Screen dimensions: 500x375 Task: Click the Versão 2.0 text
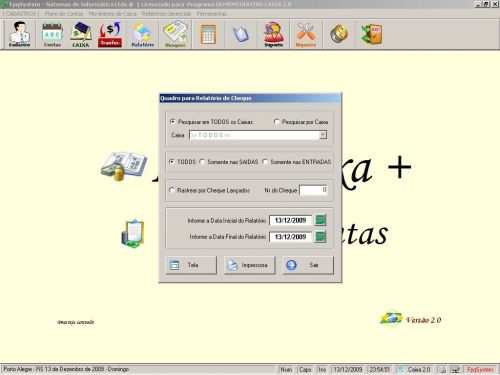[x=424, y=320]
